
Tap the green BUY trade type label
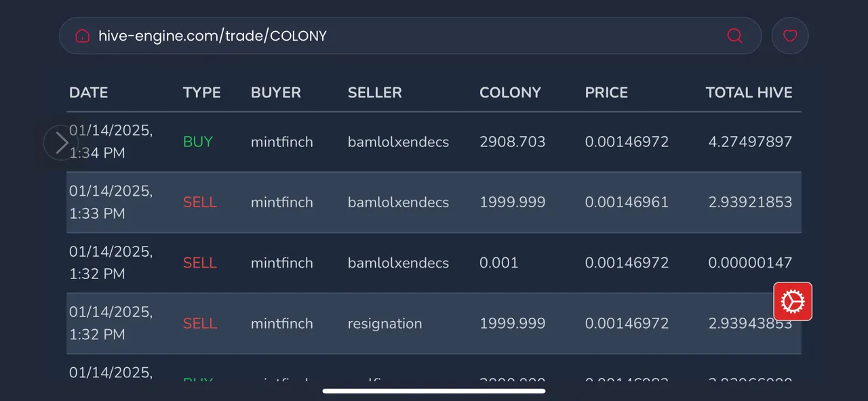coord(198,142)
